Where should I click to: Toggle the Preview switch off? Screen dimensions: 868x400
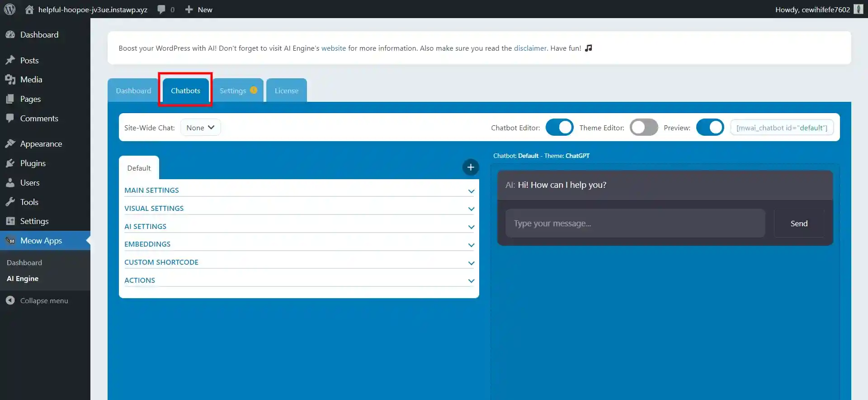[x=710, y=128]
